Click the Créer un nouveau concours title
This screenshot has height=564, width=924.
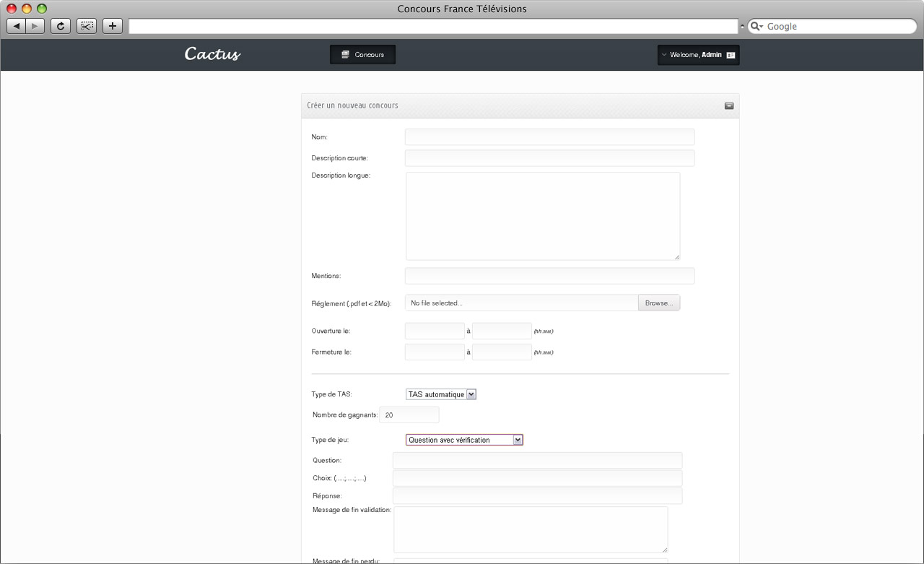(352, 105)
